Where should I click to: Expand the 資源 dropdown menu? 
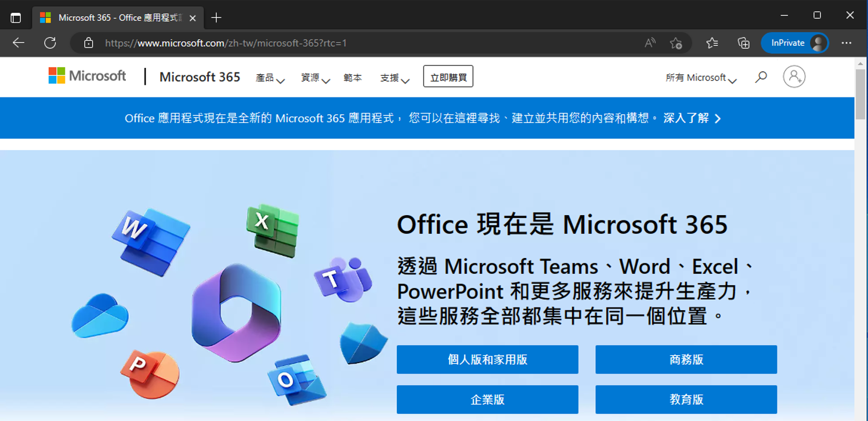click(x=315, y=78)
